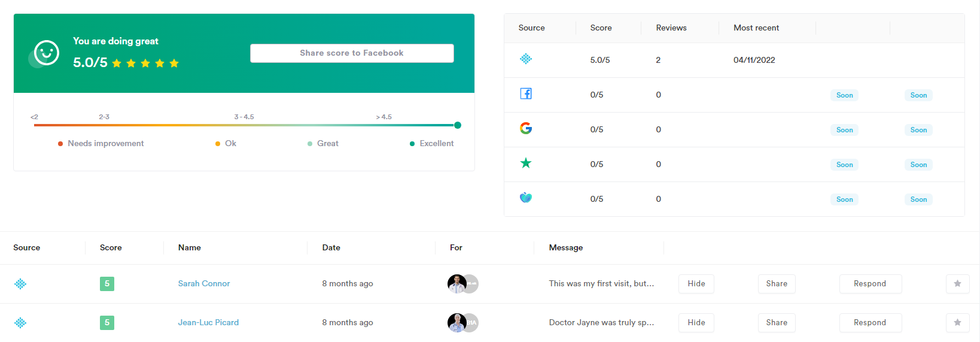Click source icon in Jean-Luc Picard's row

point(20,323)
